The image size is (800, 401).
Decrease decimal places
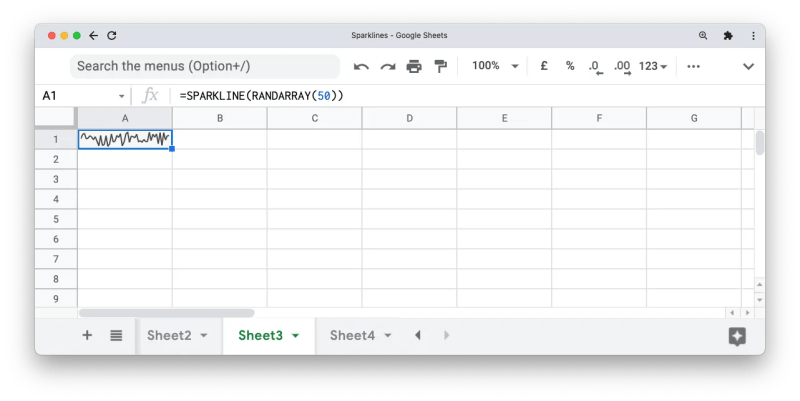(x=595, y=67)
